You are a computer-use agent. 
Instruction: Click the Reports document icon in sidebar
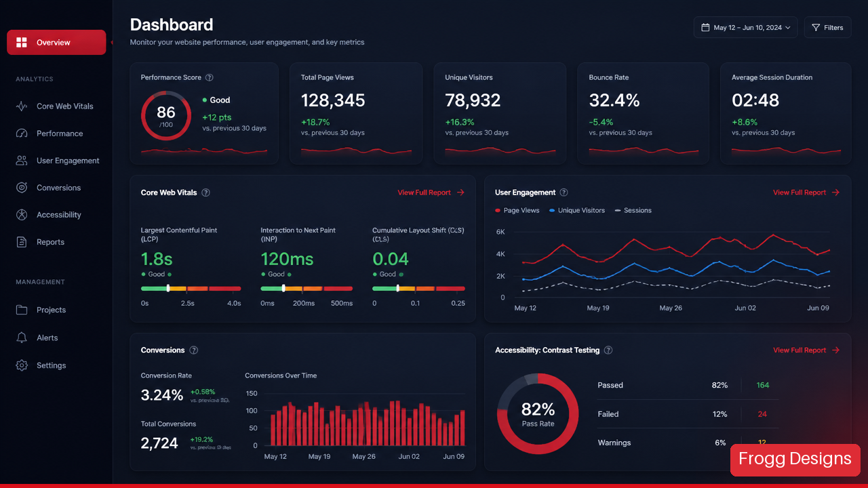[x=22, y=242]
